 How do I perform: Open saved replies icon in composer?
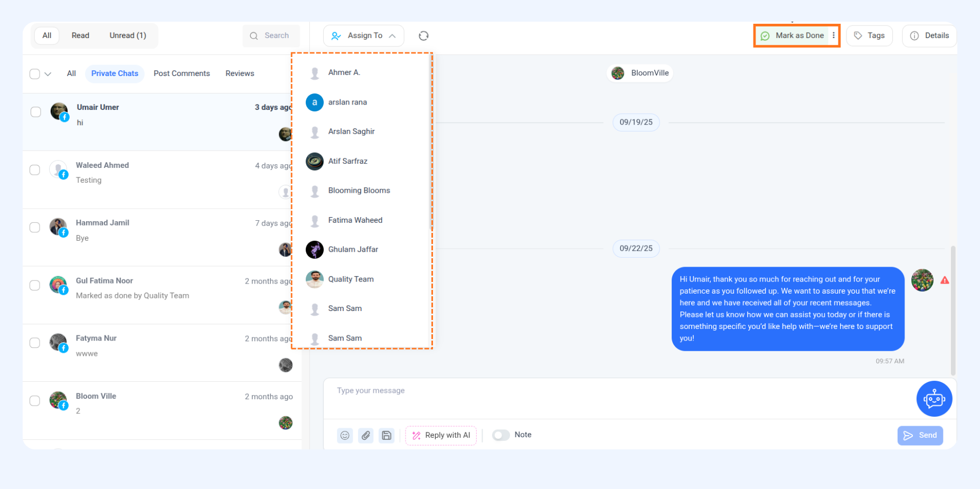click(387, 435)
